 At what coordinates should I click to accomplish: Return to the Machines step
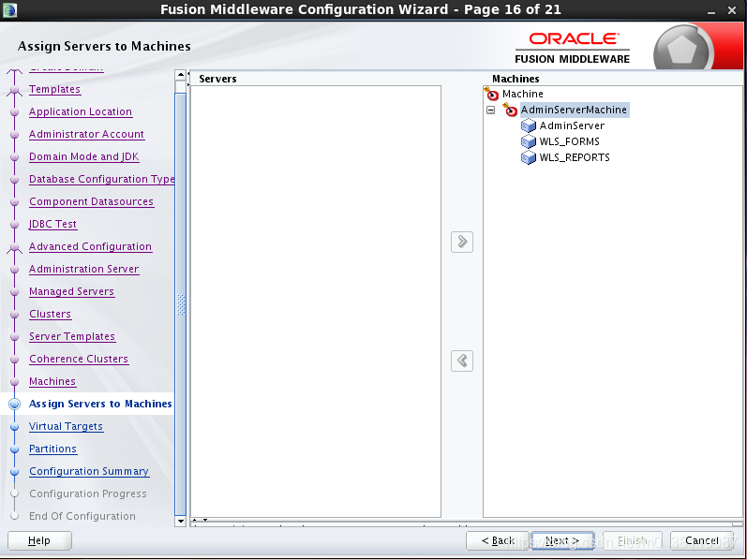pos(52,381)
